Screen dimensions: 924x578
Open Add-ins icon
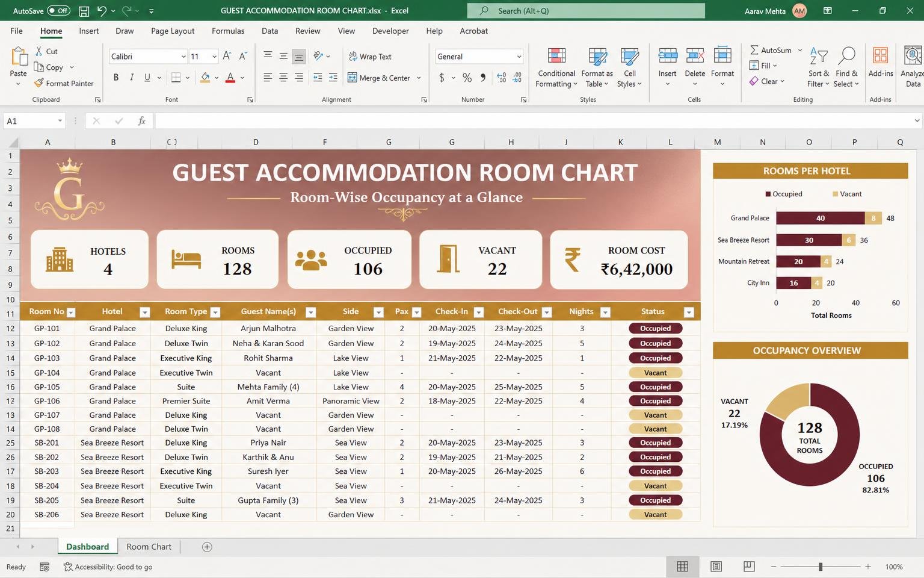(x=881, y=63)
